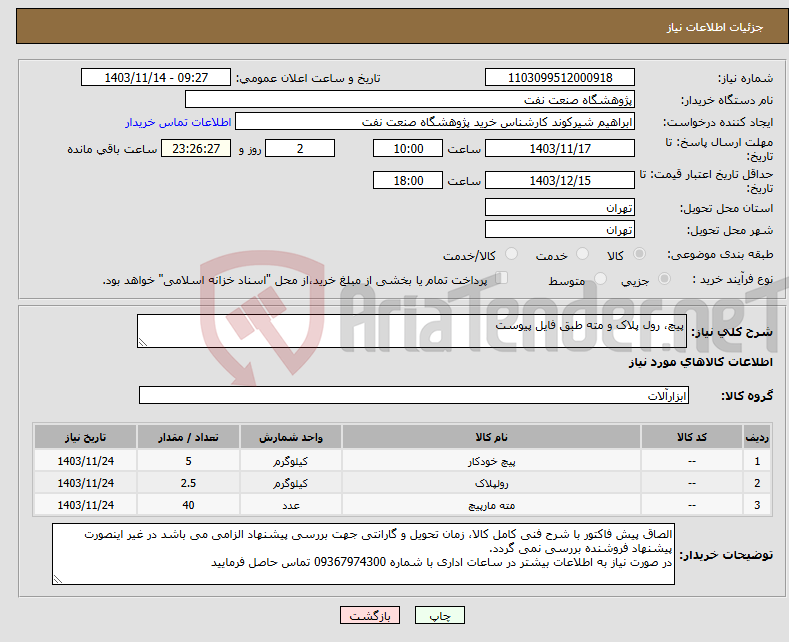The width and height of the screenshot is (789, 642).
Task: Click the delivery city field تهران
Action: pyautogui.click(x=560, y=229)
